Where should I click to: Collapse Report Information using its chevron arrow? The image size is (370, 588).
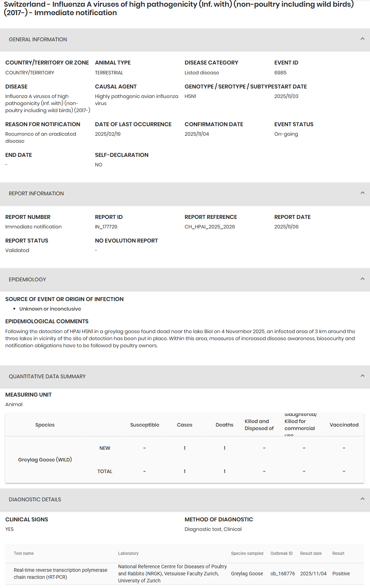[362, 193]
